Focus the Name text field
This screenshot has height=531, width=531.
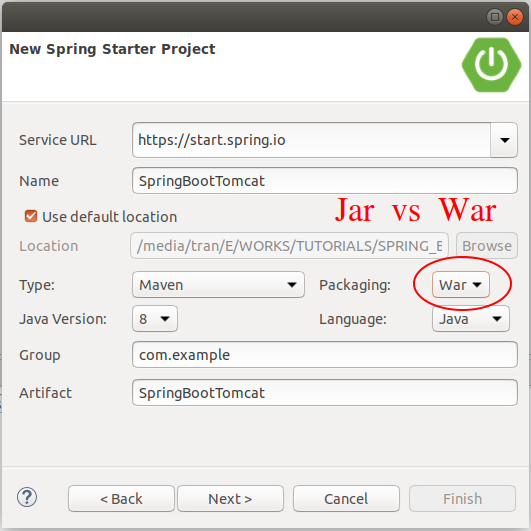coord(325,180)
